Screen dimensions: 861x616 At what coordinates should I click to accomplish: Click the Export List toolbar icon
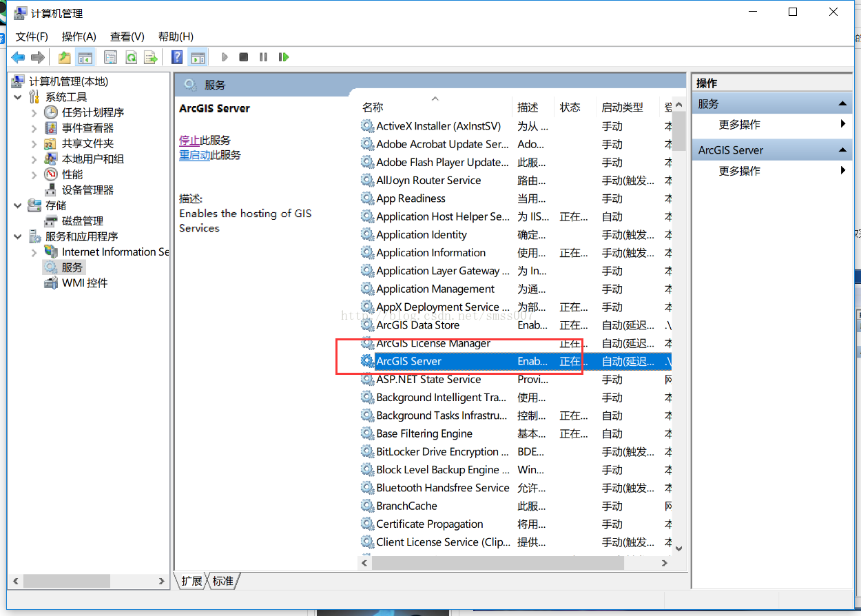coord(151,57)
